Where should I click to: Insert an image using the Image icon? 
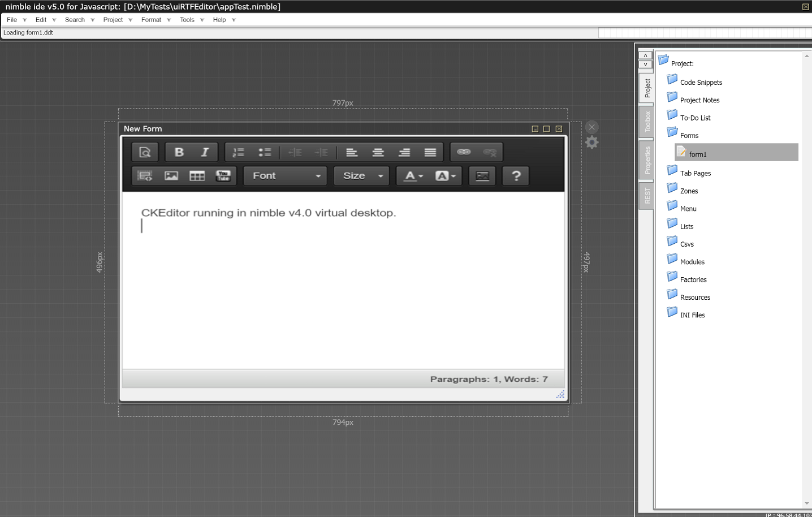tap(171, 176)
